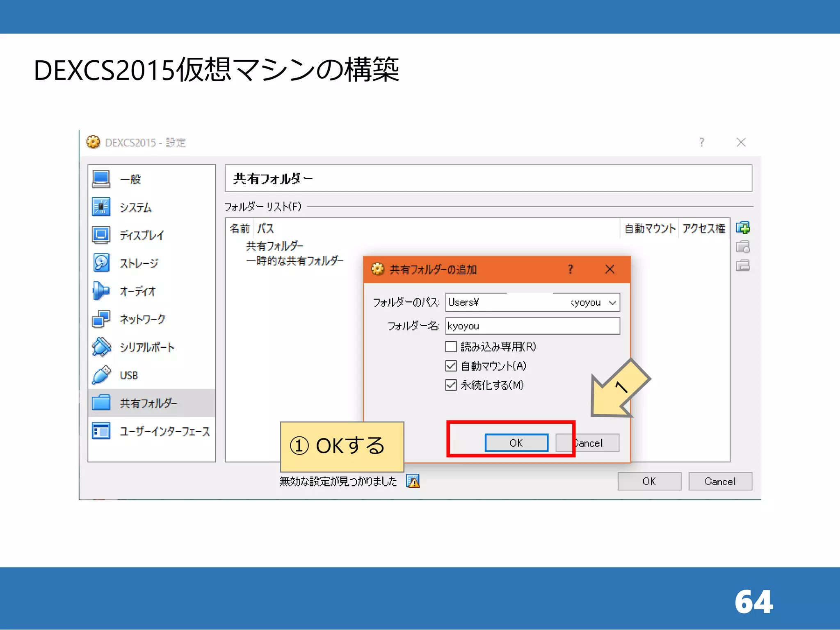Viewport: 840px width, 630px height.
Task: Switch to the ディスプレイ settings category
Action: pyautogui.click(x=152, y=235)
